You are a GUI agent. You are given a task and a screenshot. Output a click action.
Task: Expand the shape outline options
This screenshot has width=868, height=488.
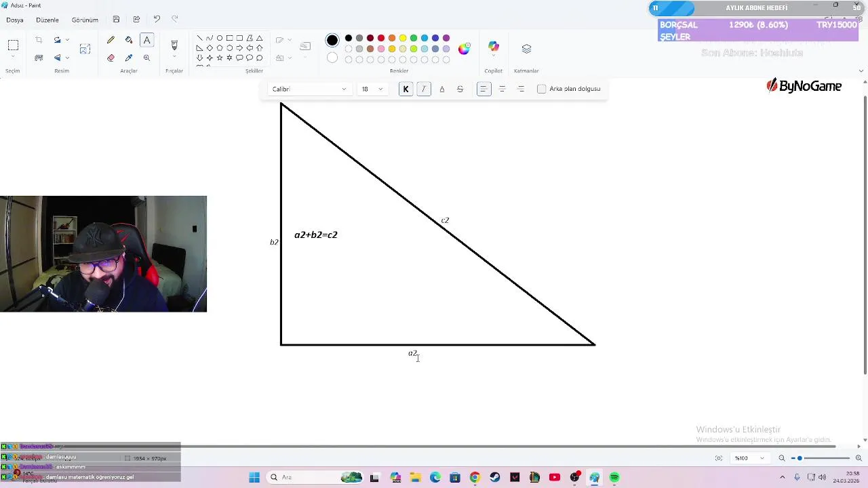click(290, 40)
